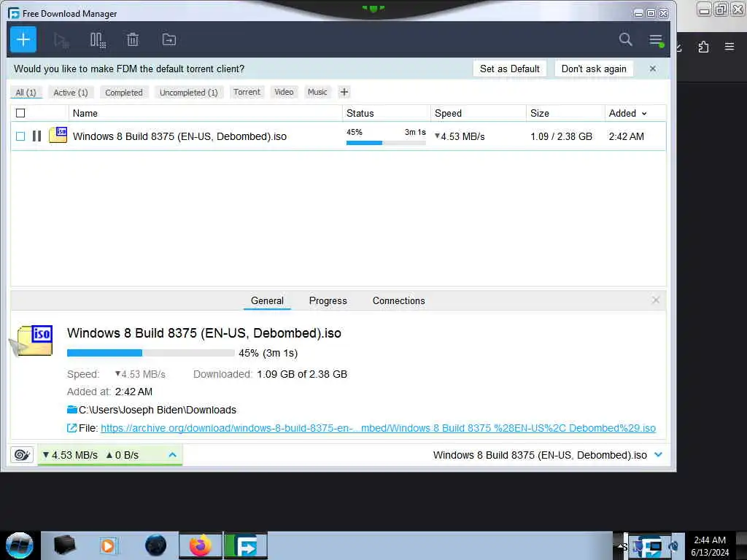Pause the Windows 8 Build 8375 download

click(x=36, y=136)
